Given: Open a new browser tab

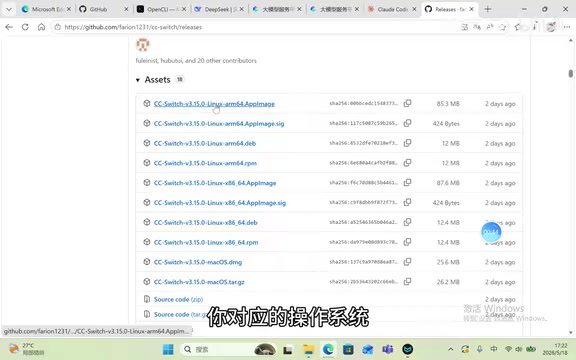Looking at the screenshot, I should (x=487, y=9).
